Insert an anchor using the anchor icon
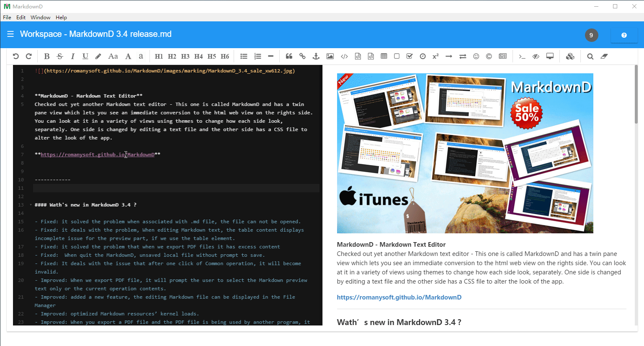644x346 pixels. (x=316, y=56)
